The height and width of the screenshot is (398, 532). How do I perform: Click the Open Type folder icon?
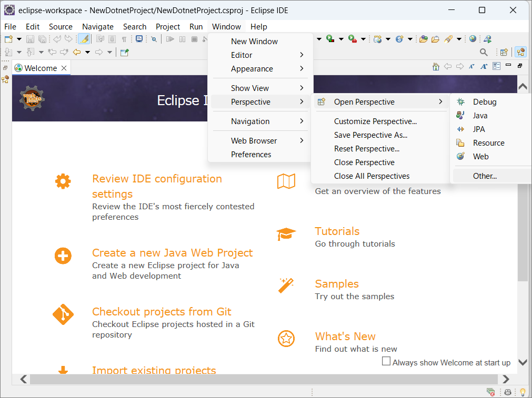[424, 39]
